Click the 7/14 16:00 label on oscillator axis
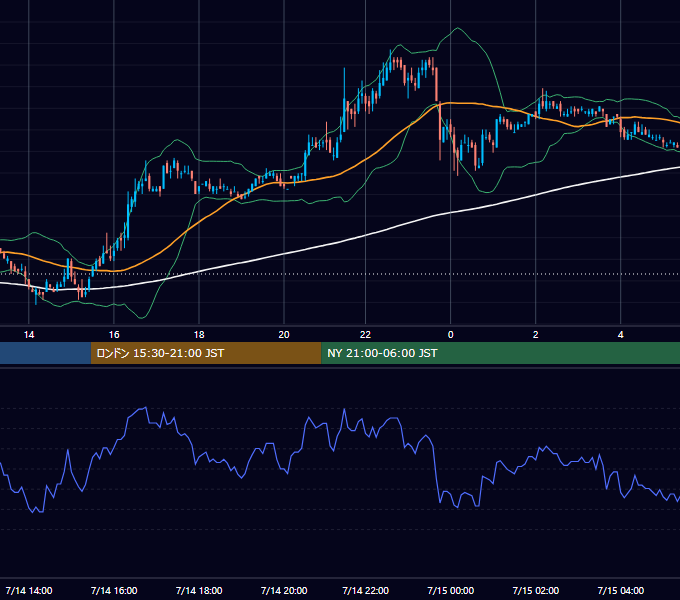Viewport: 680px width, 600px height. (x=114, y=590)
